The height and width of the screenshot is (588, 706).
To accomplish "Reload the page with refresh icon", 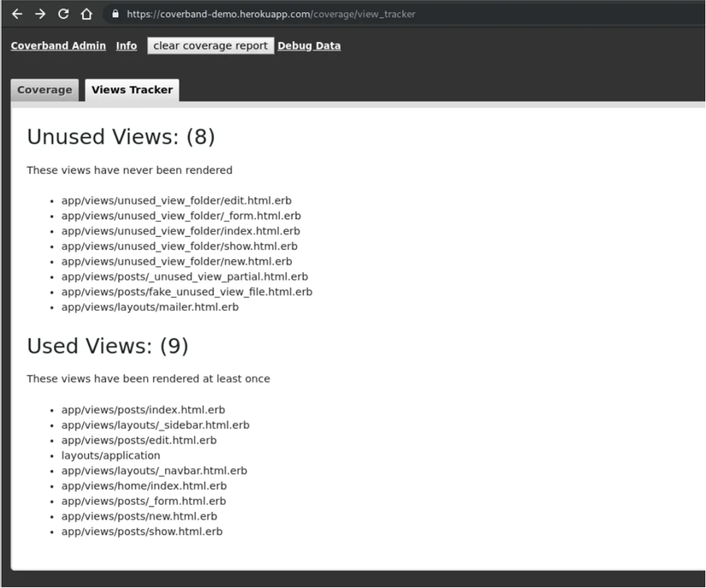I will [x=63, y=14].
